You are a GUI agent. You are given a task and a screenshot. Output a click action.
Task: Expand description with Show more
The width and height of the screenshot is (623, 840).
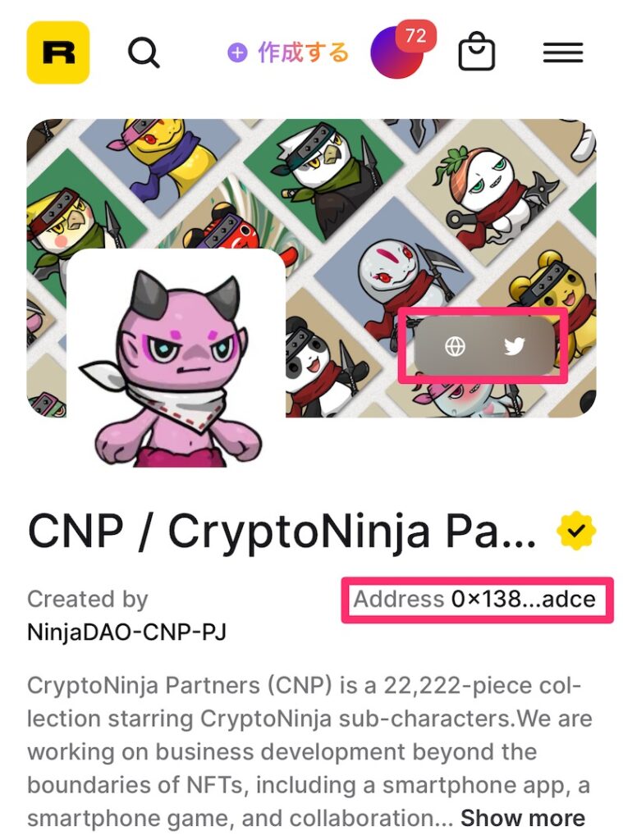tap(523, 818)
